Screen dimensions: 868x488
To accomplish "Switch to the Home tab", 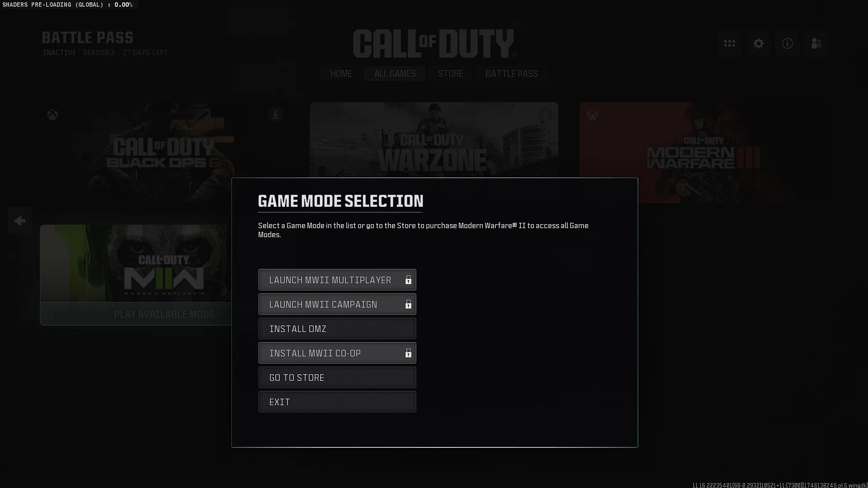I will 341,74.
